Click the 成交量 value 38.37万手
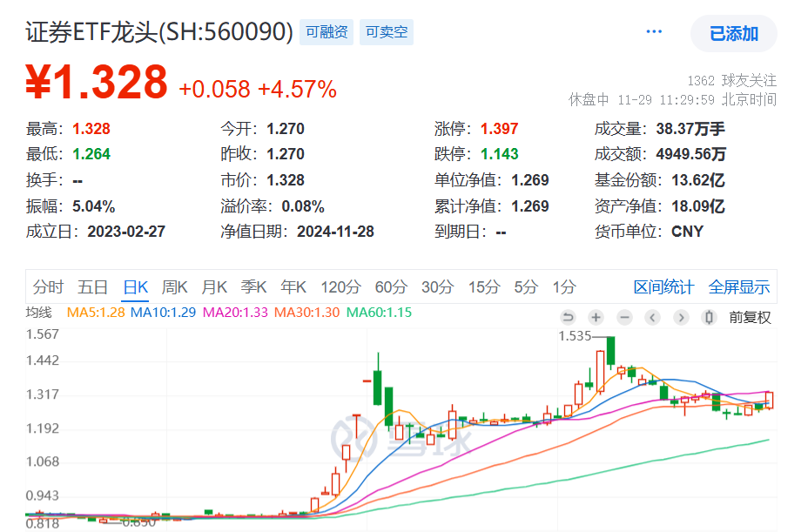 tap(690, 128)
